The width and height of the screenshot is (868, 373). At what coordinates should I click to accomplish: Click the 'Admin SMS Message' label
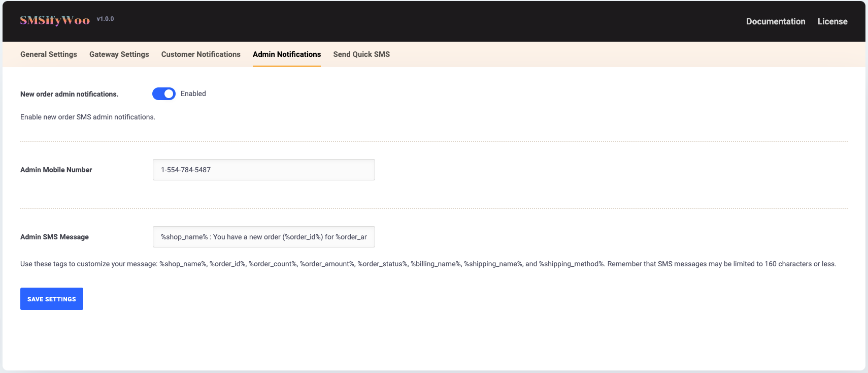[54, 237]
